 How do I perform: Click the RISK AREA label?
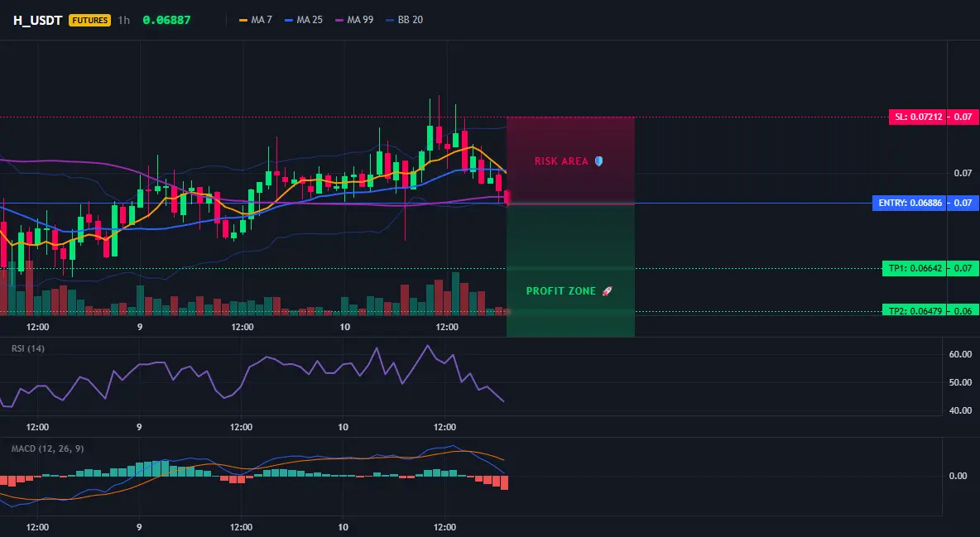point(561,161)
